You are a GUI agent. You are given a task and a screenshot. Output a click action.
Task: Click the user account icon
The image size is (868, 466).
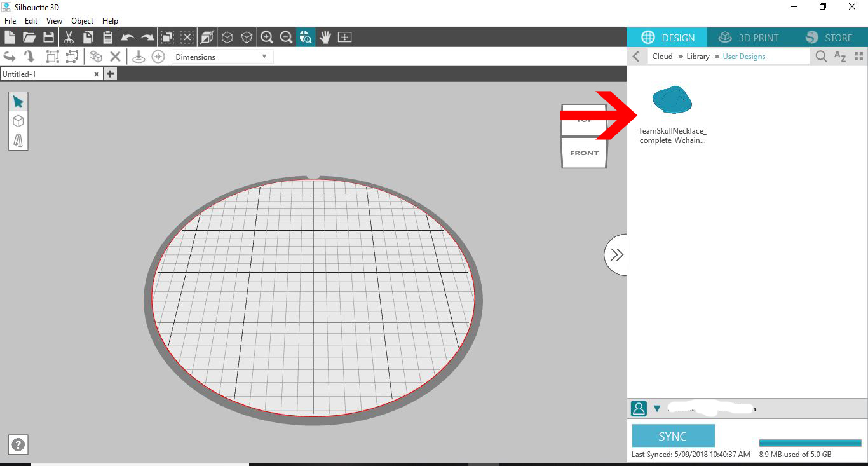639,408
